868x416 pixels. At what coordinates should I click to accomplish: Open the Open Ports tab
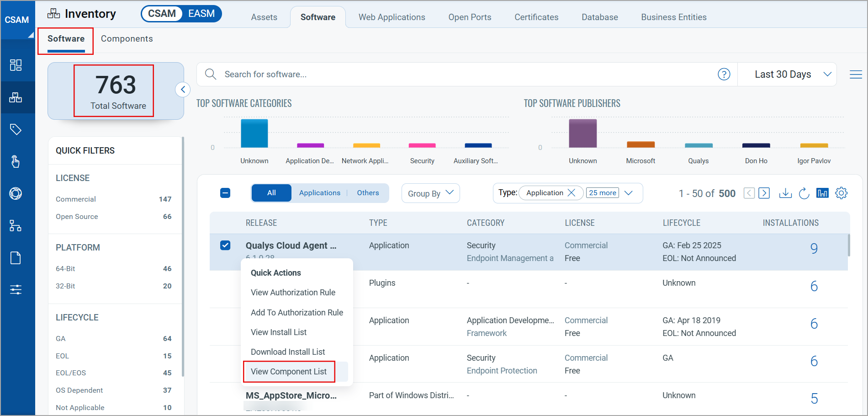tap(470, 17)
